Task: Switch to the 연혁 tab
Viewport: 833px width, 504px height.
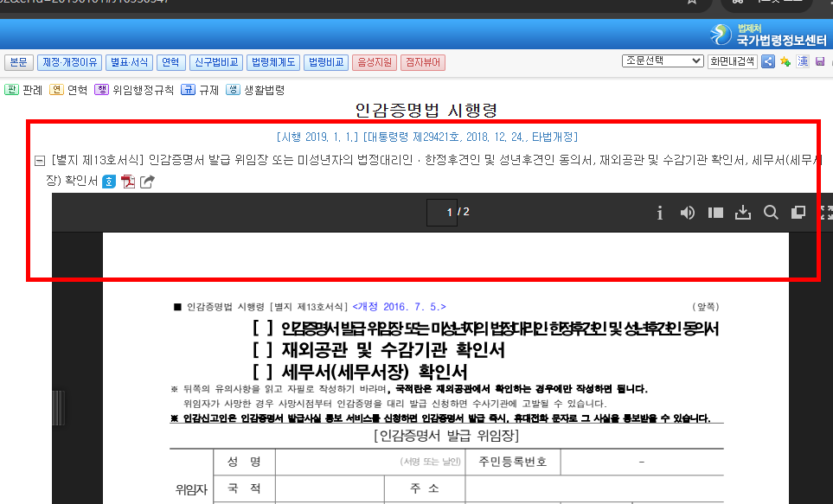Action: (x=170, y=61)
